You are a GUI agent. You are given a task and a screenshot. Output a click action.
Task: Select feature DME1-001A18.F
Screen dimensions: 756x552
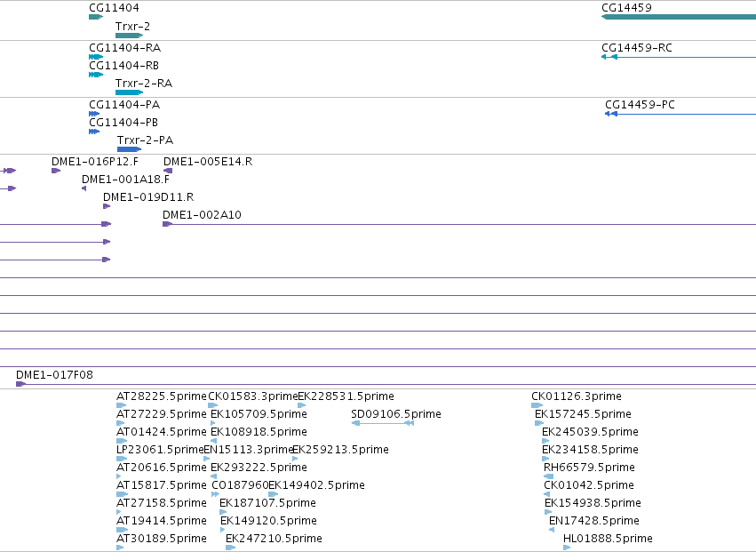coord(125,180)
